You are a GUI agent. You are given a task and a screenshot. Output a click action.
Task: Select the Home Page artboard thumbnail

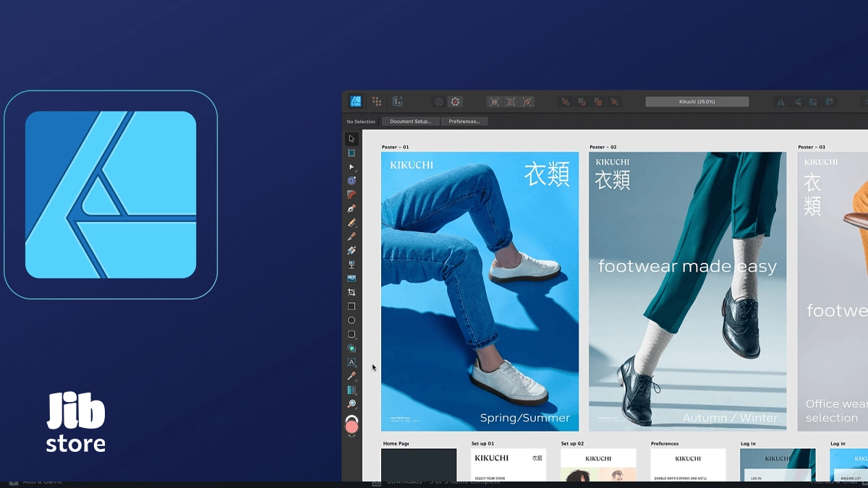tap(420, 465)
